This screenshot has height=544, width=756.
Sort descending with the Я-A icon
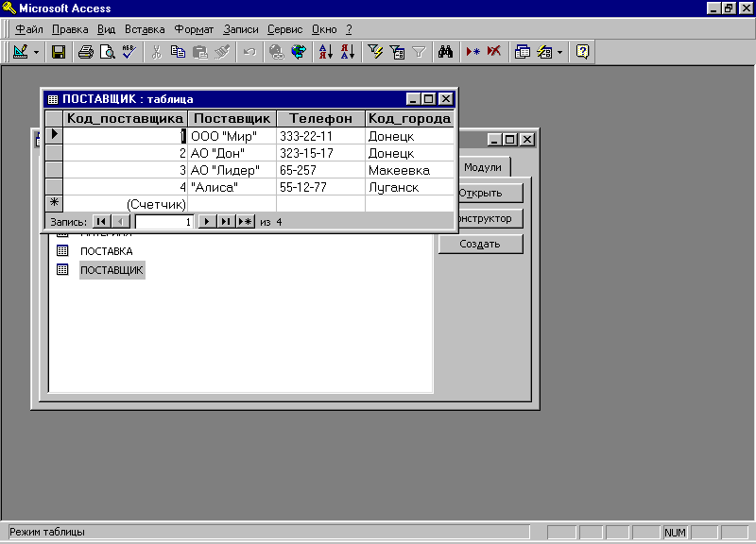coord(348,52)
